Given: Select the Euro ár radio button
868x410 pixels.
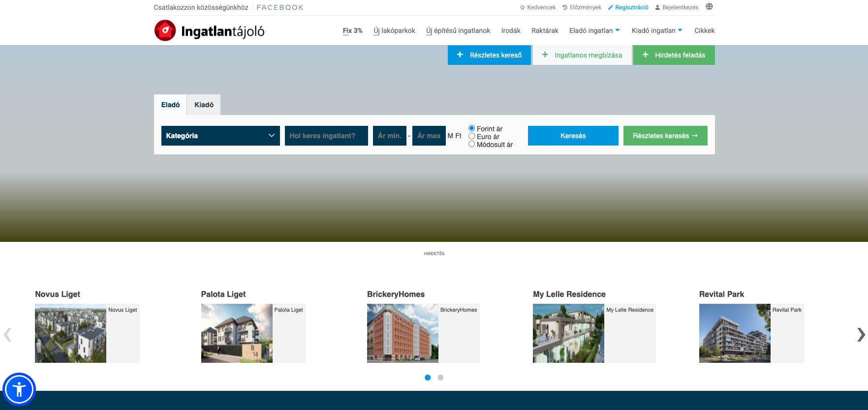Looking at the screenshot, I should 471,136.
